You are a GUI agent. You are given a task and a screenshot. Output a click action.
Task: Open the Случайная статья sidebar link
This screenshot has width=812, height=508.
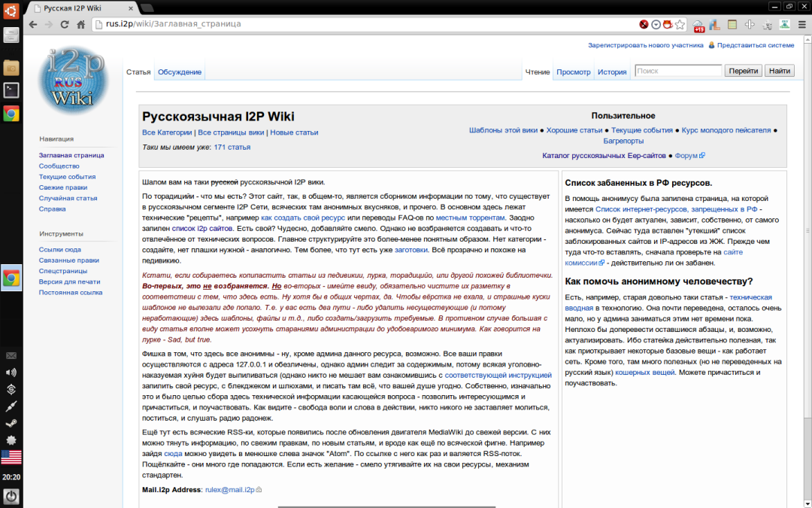tap(68, 198)
